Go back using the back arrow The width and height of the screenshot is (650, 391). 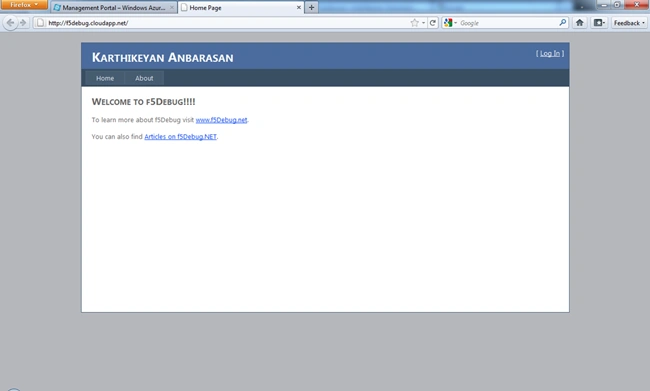pos(10,23)
